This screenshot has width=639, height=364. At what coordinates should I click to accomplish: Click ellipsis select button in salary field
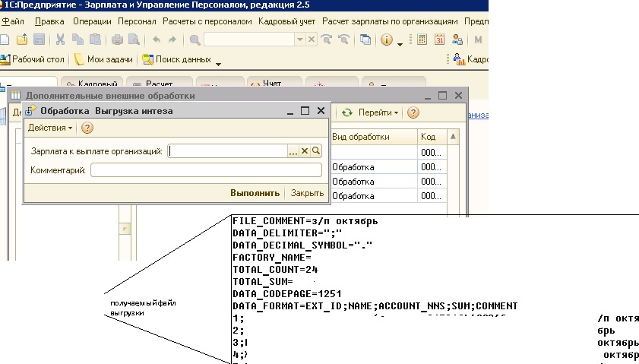click(x=293, y=151)
